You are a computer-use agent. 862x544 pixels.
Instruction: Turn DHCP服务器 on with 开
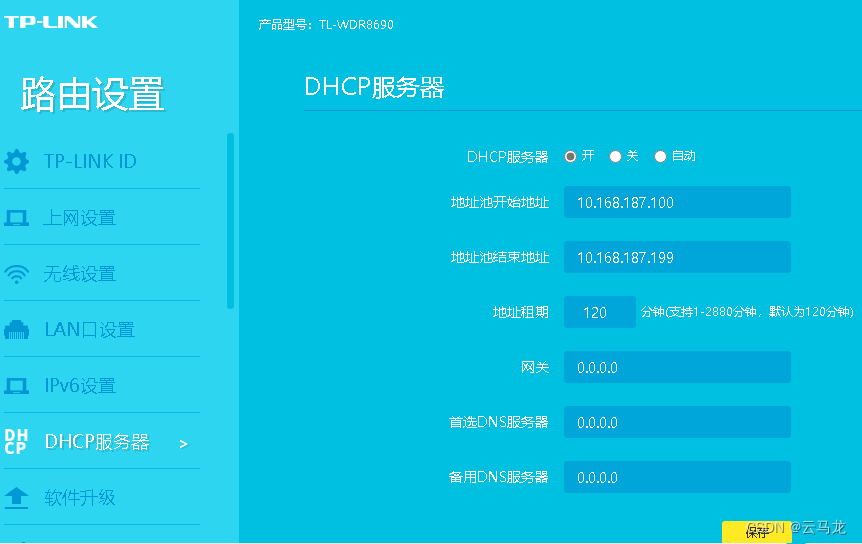coord(570,157)
